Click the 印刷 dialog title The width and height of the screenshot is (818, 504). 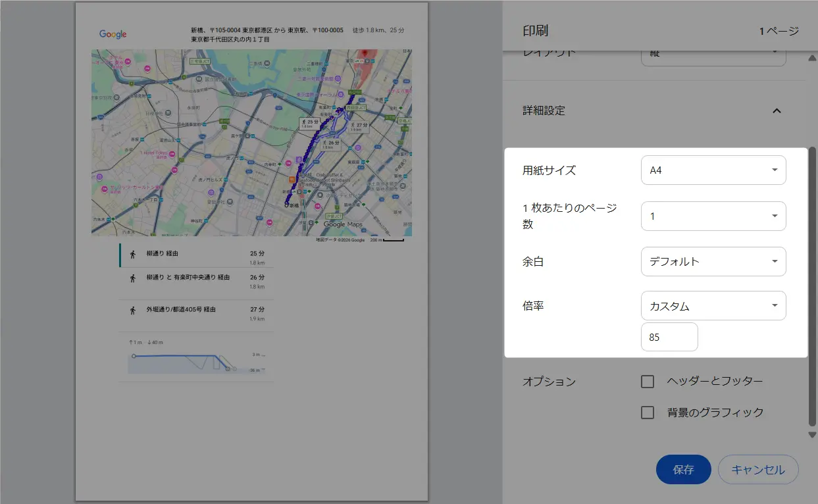(x=536, y=31)
